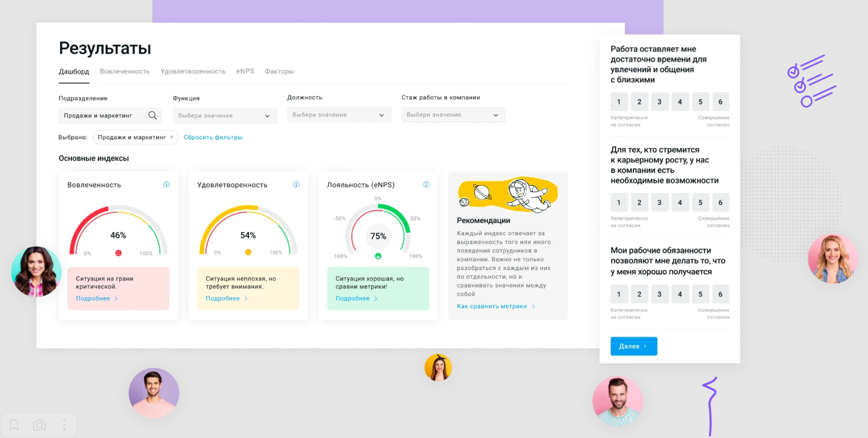
Task: Click the bearded man avatar on pink background
Action: (617, 401)
